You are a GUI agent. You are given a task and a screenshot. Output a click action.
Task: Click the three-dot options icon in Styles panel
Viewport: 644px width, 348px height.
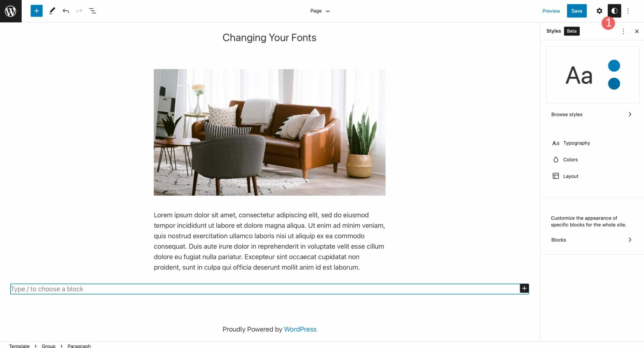pos(624,31)
